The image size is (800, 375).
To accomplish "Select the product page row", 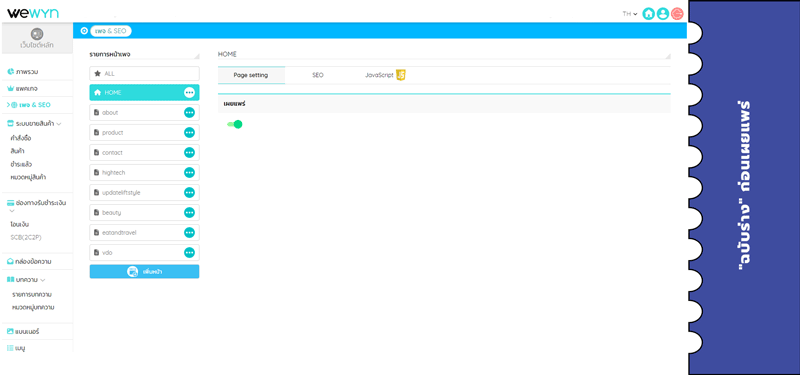I will click(144, 133).
